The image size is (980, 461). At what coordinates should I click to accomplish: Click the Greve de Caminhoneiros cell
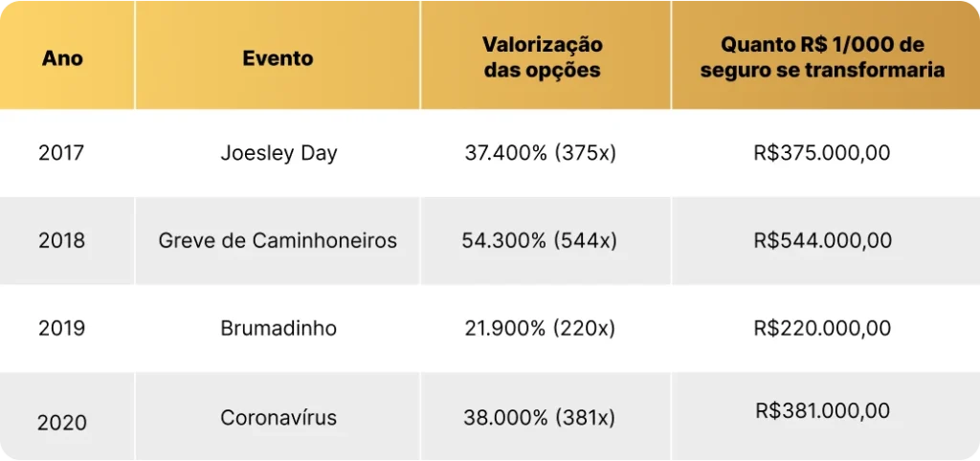(x=278, y=240)
